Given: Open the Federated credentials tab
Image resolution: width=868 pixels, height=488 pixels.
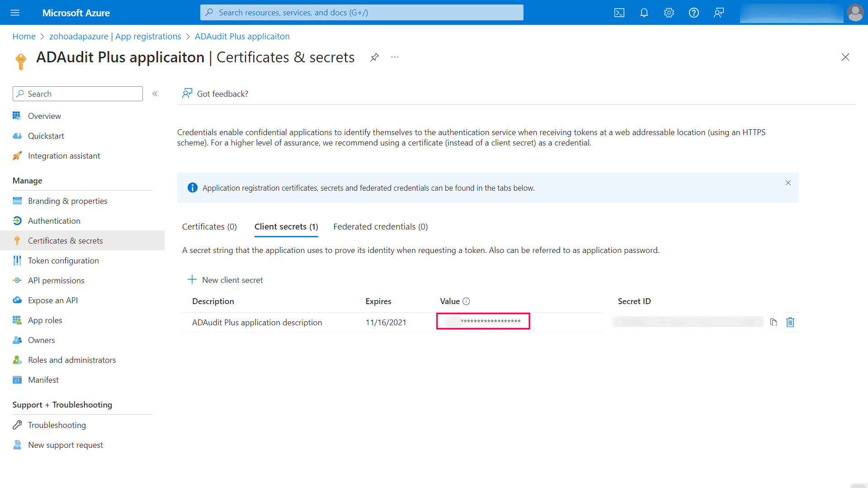Looking at the screenshot, I should click(380, 226).
